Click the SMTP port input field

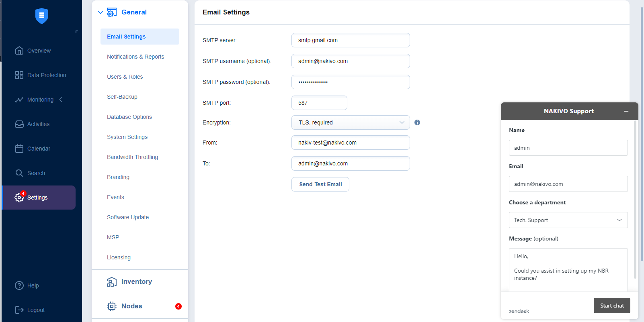319,103
